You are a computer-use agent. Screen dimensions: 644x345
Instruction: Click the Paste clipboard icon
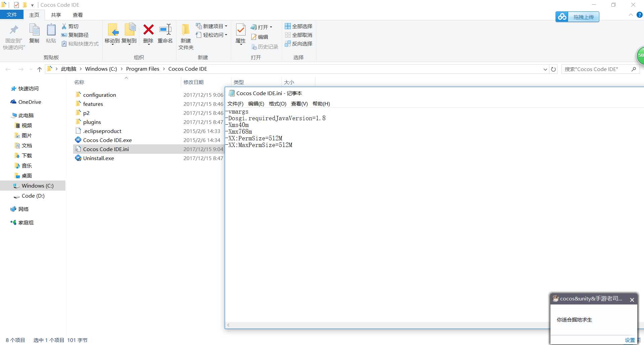click(x=51, y=30)
